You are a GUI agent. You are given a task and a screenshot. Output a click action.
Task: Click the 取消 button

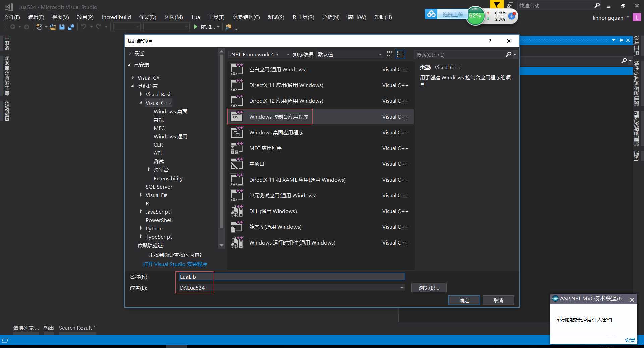(x=498, y=300)
